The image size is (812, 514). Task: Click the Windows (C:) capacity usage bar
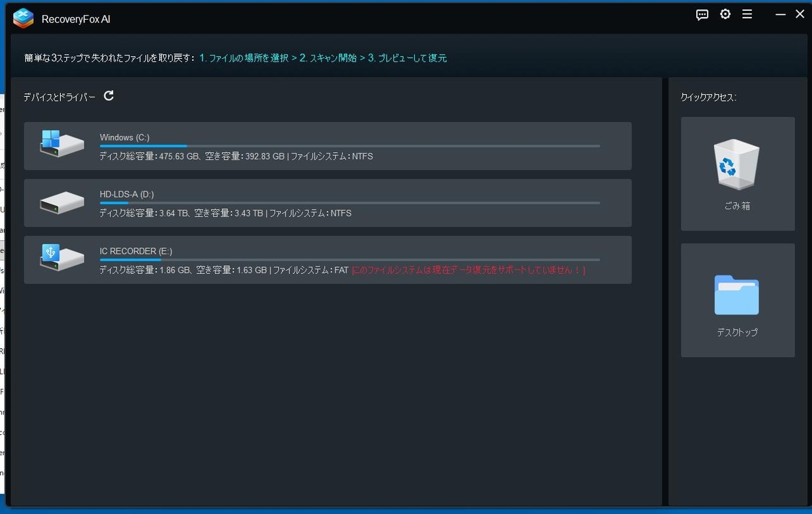coord(350,146)
